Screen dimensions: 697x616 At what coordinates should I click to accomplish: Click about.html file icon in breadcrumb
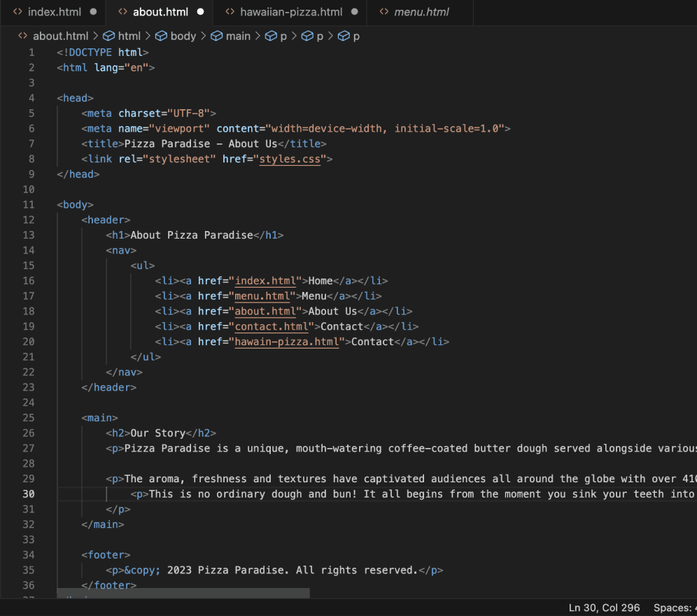[x=22, y=36]
